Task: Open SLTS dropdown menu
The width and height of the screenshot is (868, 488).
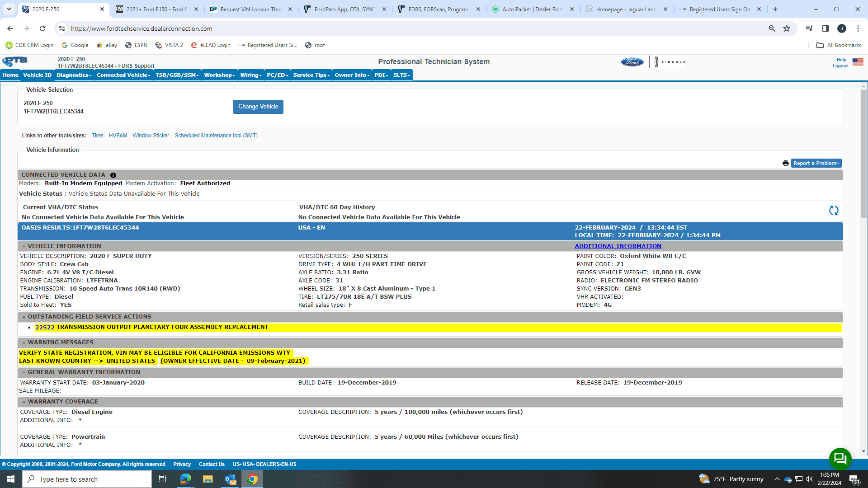Action: pyautogui.click(x=401, y=75)
